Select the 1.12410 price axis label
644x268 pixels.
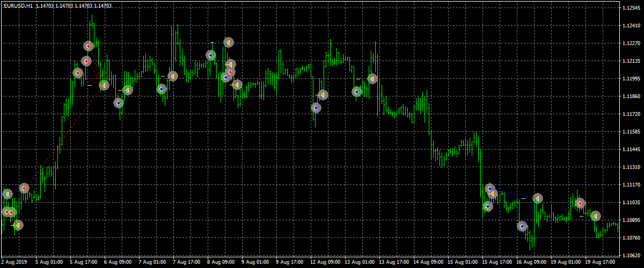[632, 26]
